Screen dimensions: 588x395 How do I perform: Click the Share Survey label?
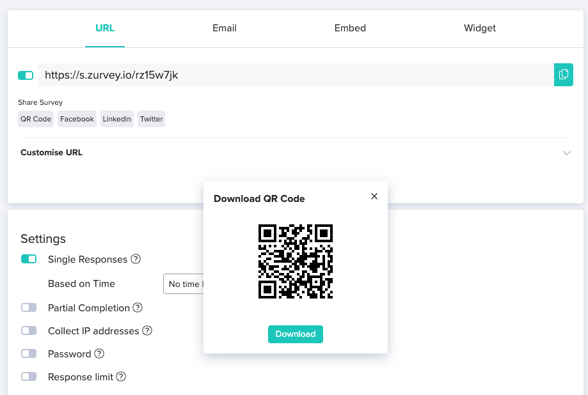pos(40,102)
